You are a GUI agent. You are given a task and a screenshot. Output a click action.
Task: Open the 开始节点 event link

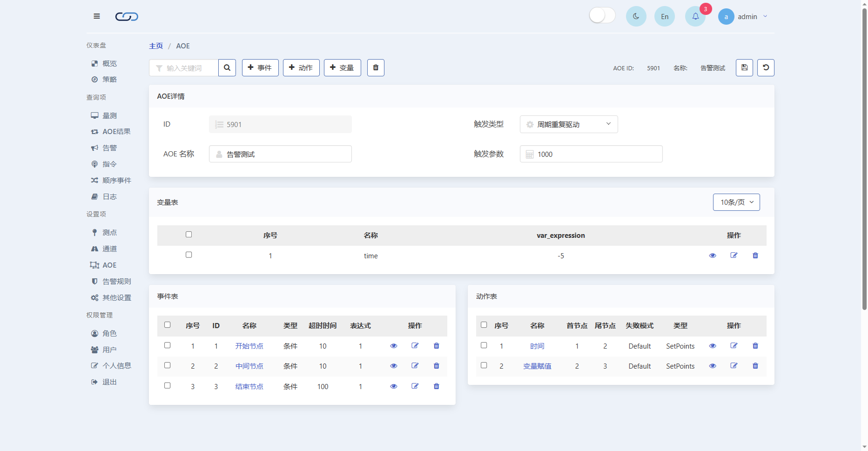(249, 346)
